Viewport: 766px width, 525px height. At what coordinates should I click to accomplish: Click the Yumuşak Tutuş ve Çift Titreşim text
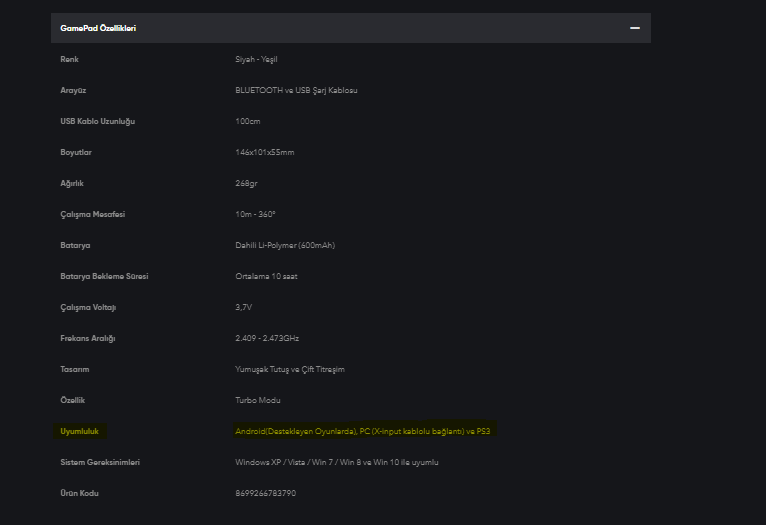[289, 370]
